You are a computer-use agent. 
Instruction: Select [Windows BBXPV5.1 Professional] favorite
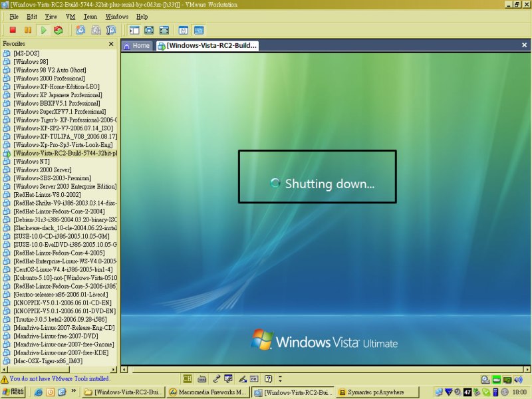click(57, 103)
